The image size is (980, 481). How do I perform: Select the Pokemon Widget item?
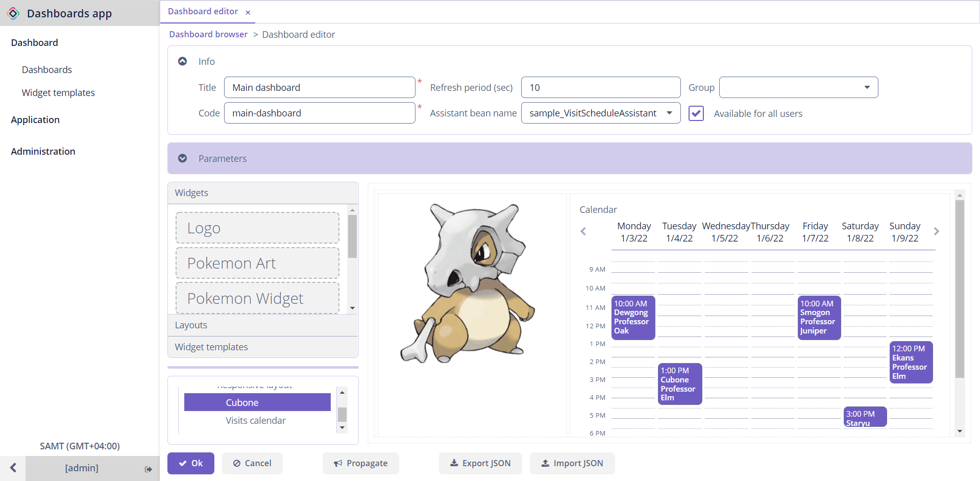tap(257, 298)
